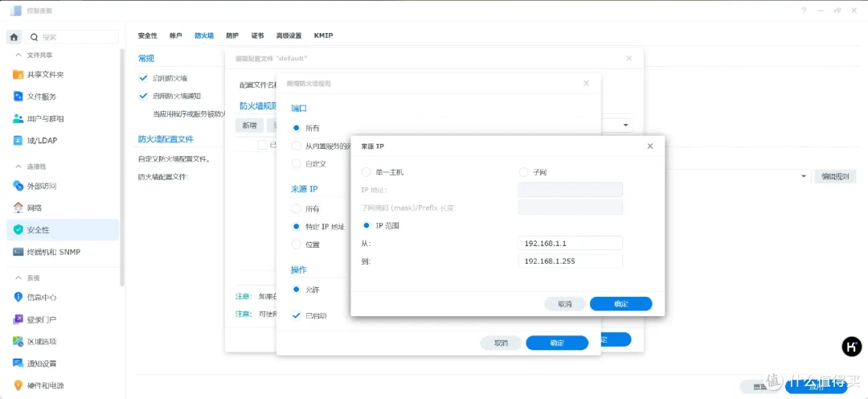This screenshot has width=868, height=399.
Task: Close the 来源 IP dialog with X
Action: point(650,146)
